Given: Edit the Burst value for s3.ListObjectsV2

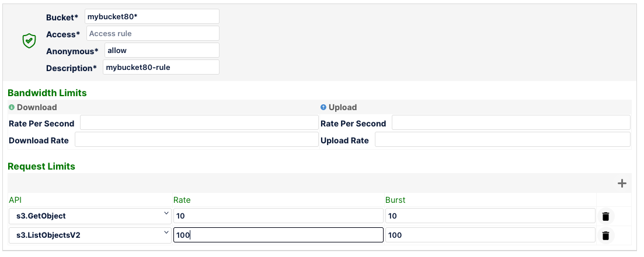Looking at the screenshot, I should click(490, 235).
